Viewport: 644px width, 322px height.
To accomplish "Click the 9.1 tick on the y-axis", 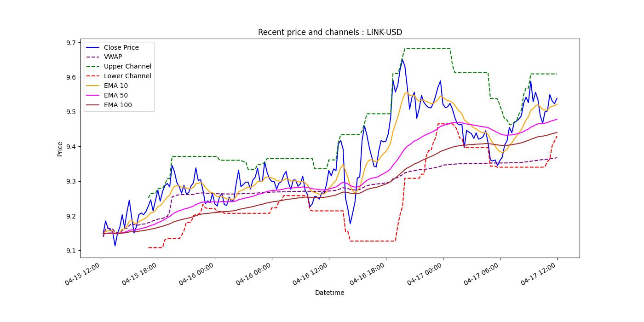I will pyautogui.click(x=71, y=251).
